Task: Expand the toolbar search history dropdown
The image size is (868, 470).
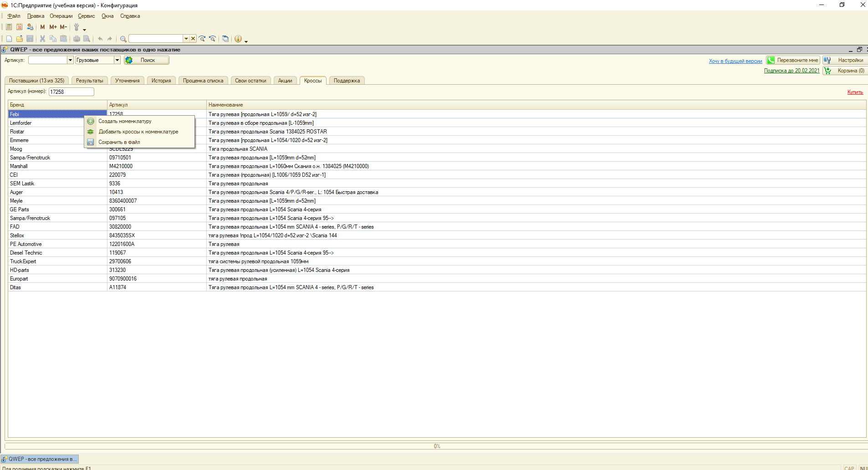Action: tap(186, 39)
